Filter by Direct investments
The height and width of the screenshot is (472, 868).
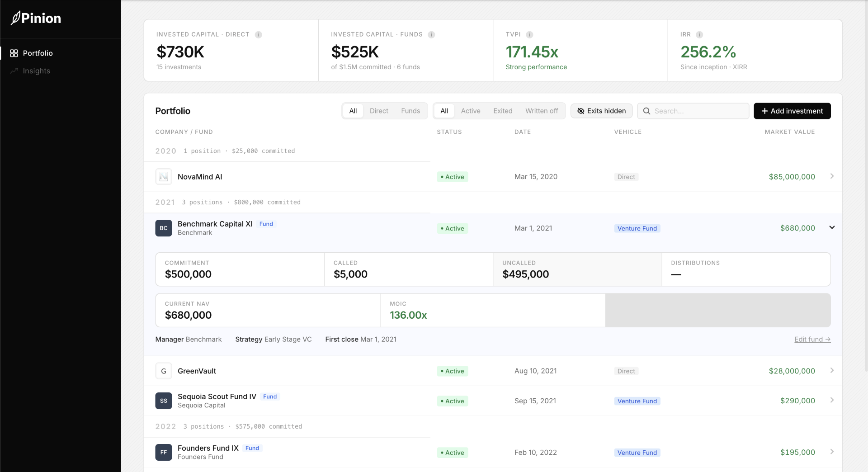pos(379,111)
